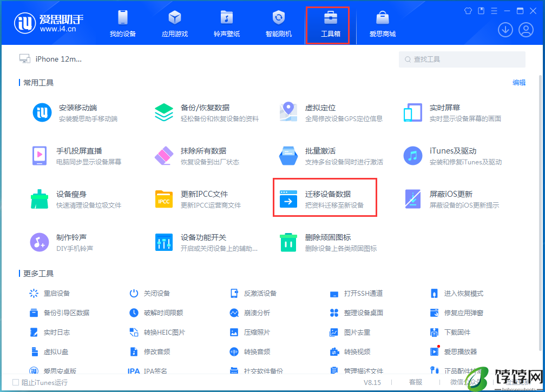Open 备份引导区数据 tool
Image resolution: width=545 pixels, height=392 pixels.
60,313
